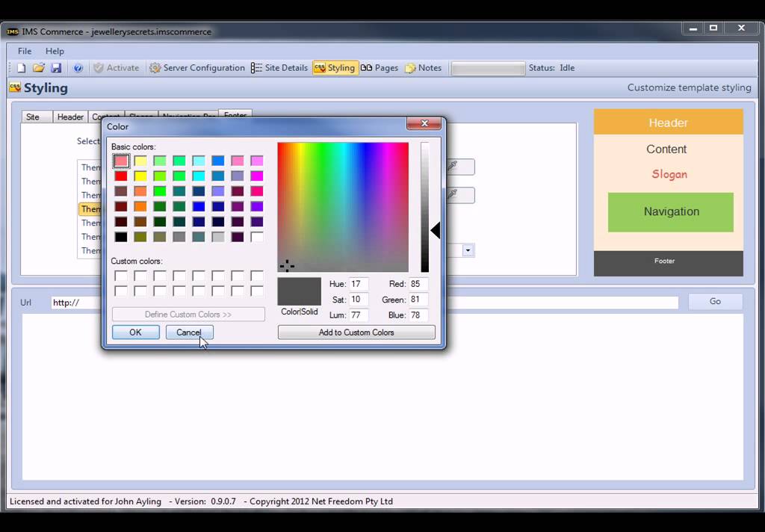
Task: Select the pure blue basic color swatch
Action: click(x=199, y=206)
